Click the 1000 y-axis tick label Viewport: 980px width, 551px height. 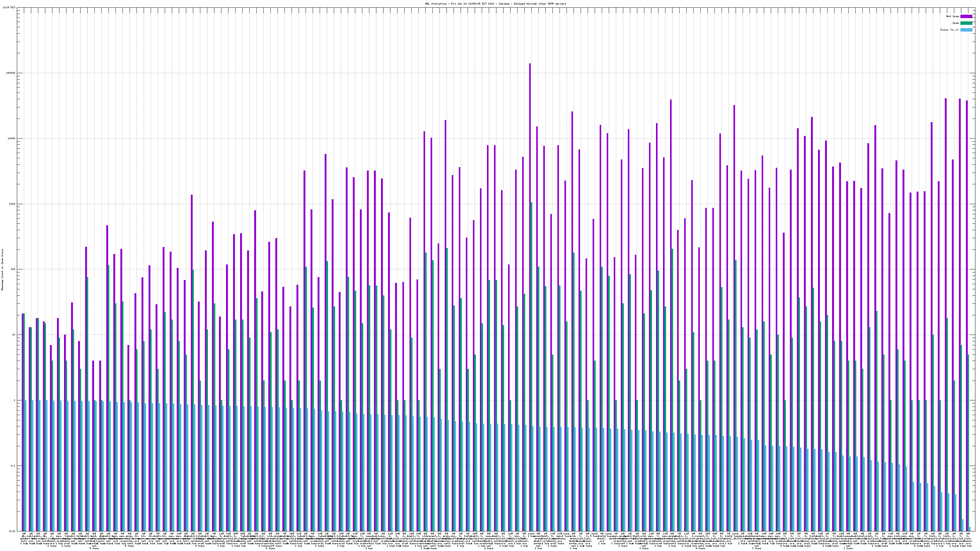[13, 204]
